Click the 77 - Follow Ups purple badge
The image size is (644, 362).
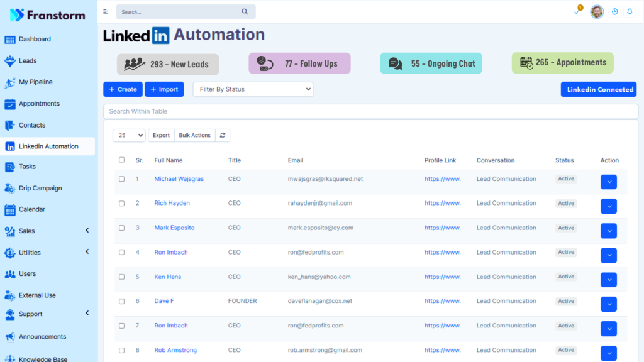[299, 63]
